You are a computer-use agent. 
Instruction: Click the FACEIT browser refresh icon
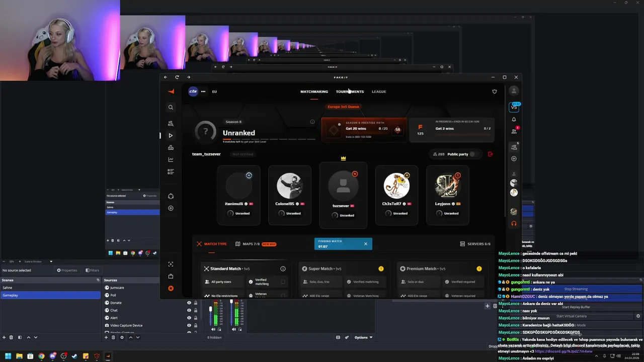click(177, 77)
